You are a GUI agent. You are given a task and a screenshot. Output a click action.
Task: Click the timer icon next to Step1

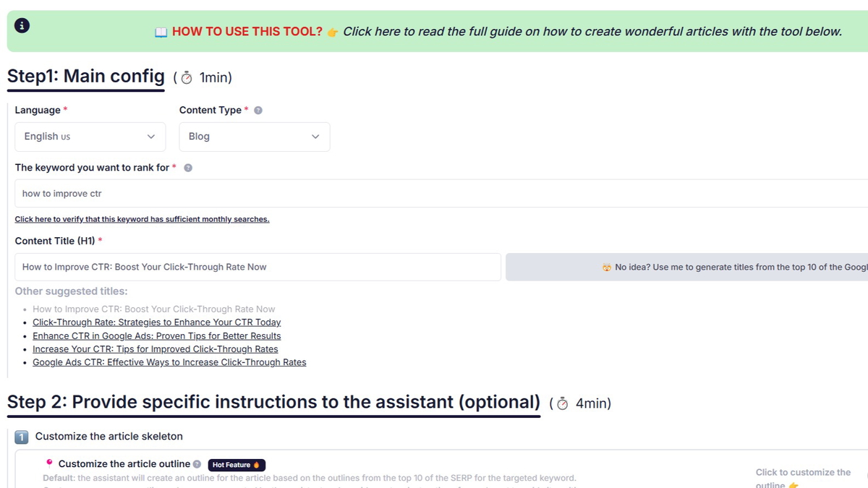pos(185,77)
